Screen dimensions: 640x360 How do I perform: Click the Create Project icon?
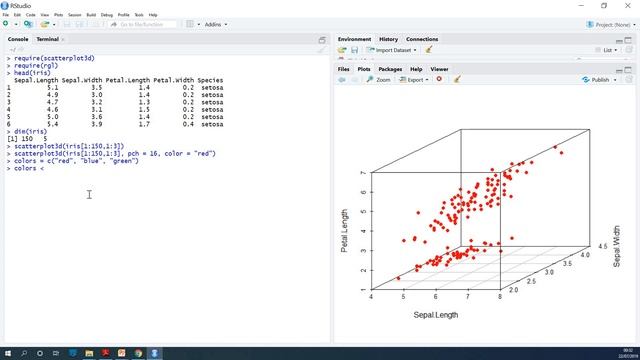pyautogui.click(x=28, y=24)
